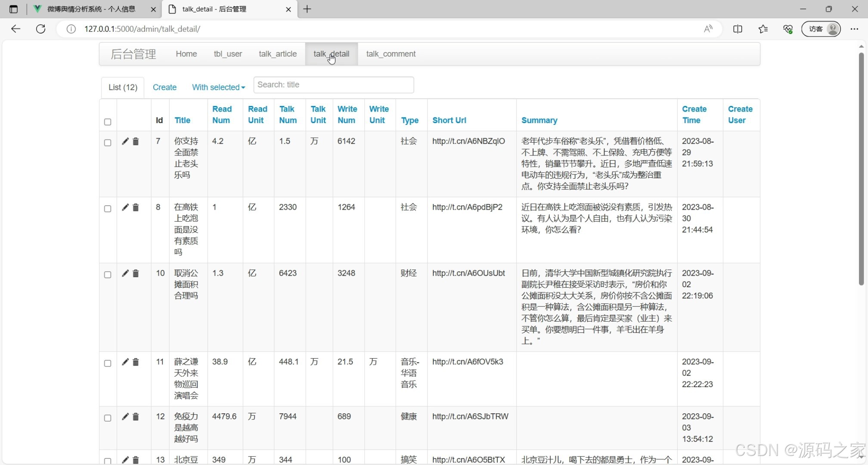868x465 pixels.
Task: Check the select-all checkbox in the header
Action: point(108,122)
